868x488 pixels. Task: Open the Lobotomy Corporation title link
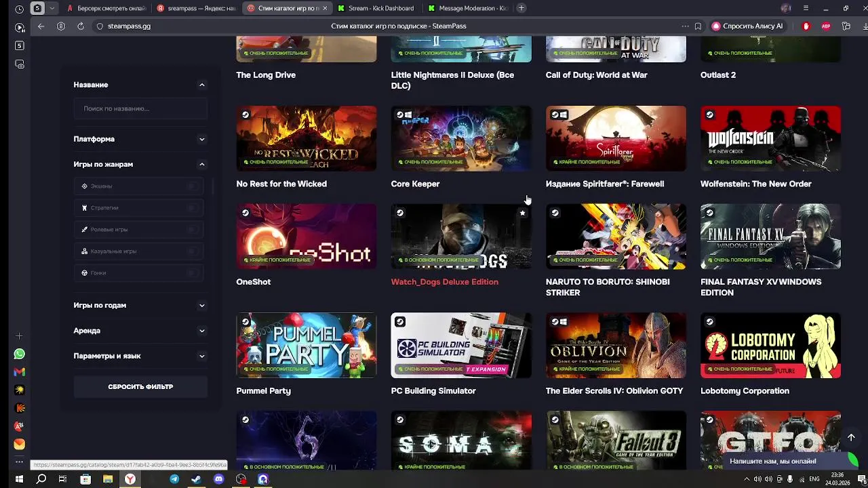[745, 391]
